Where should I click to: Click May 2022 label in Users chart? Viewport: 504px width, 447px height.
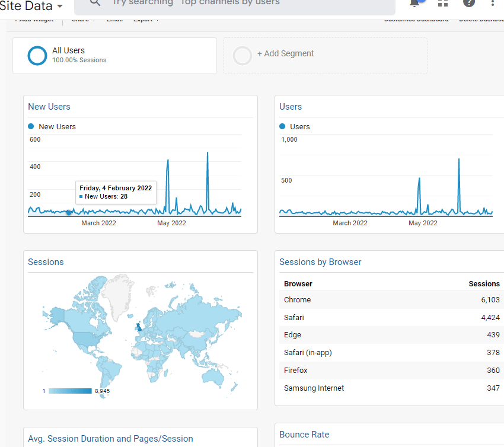tap(423, 223)
